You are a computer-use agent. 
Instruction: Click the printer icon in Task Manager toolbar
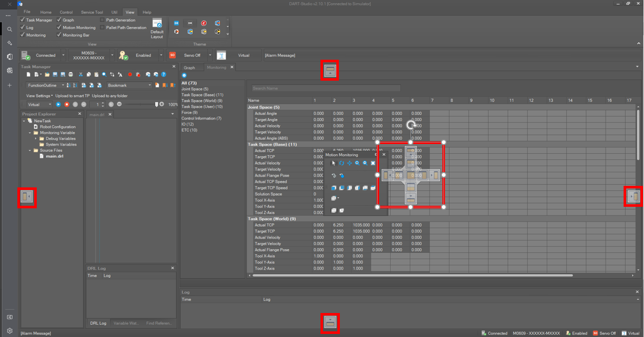coord(70,75)
